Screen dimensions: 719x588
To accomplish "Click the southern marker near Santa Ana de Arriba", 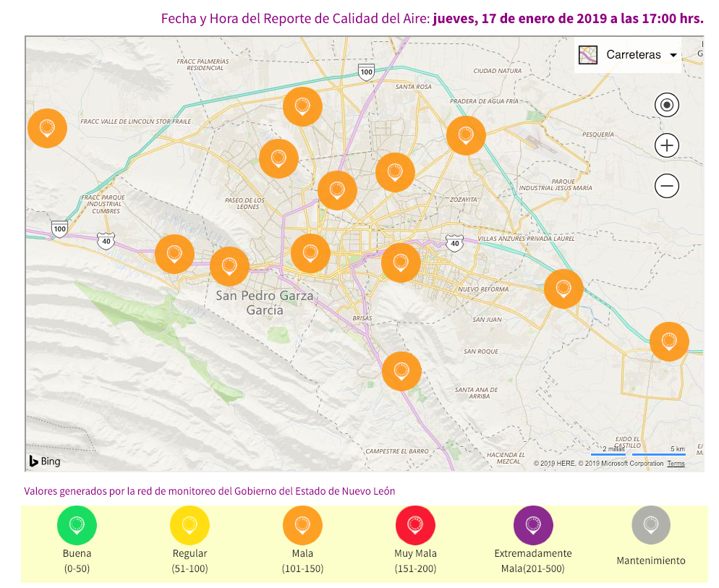I will coord(402,371).
